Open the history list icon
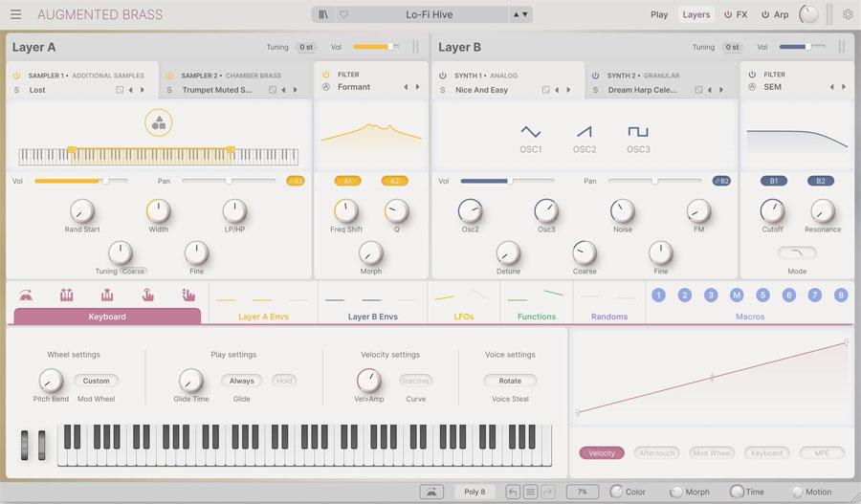The image size is (861, 504). click(530, 492)
